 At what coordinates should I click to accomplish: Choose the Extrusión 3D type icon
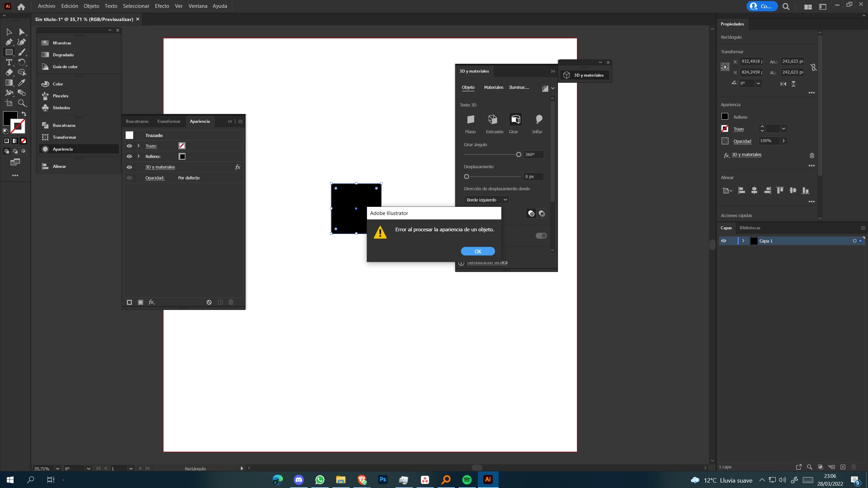[x=493, y=119]
